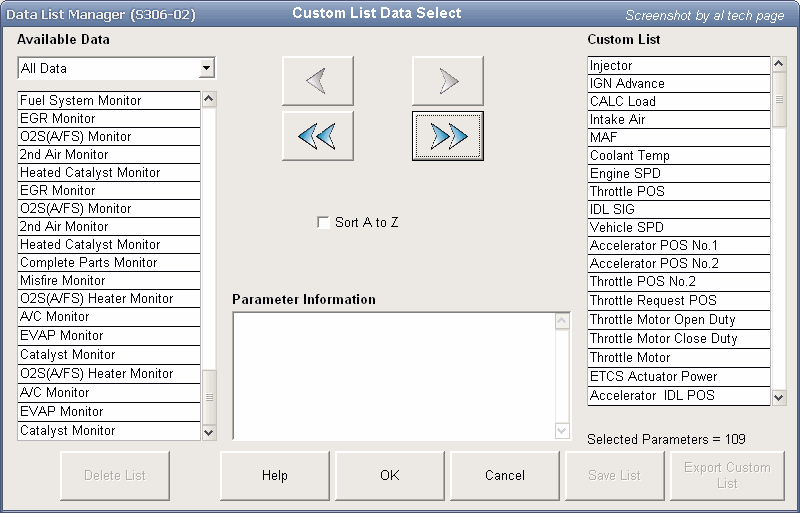Confirm with the OK button
This screenshot has height=513, width=800.
(390, 475)
